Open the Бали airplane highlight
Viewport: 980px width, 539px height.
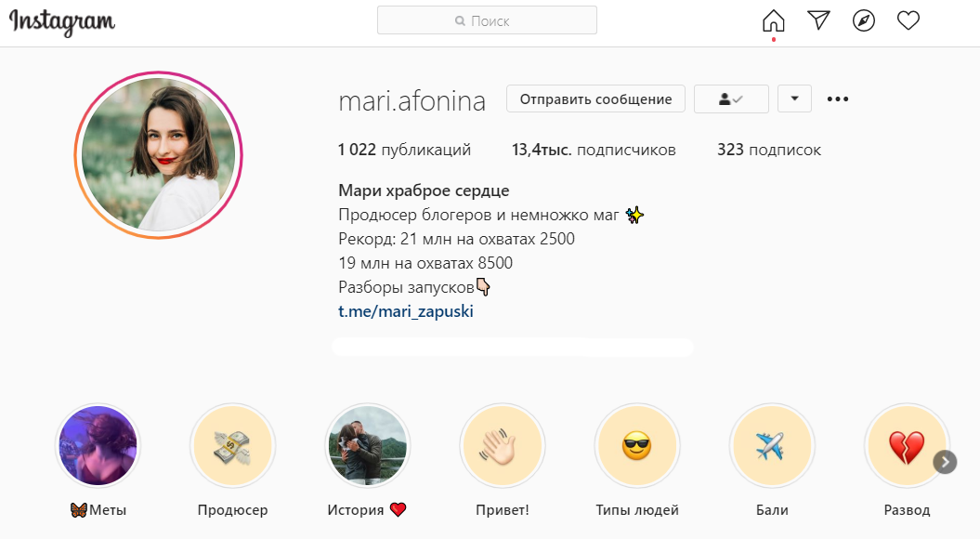pyautogui.click(x=773, y=446)
